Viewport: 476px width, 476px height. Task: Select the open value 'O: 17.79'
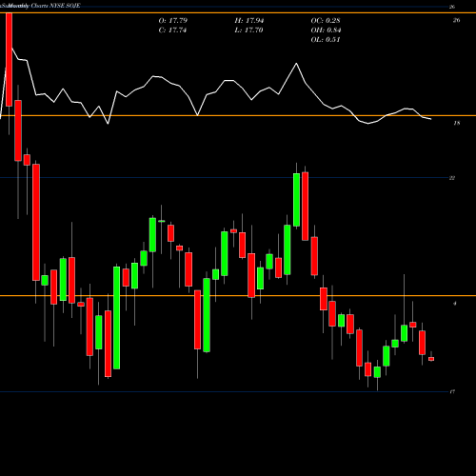[x=173, y=21]
